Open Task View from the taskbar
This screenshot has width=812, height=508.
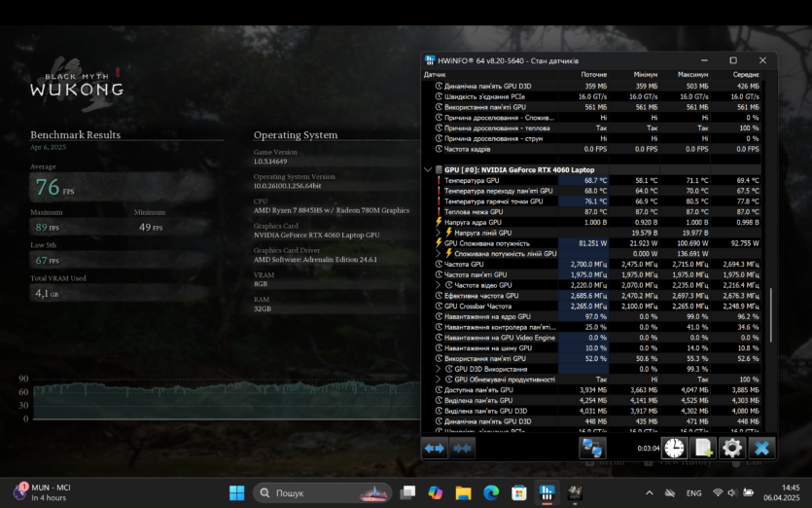(x=408, y=492)
